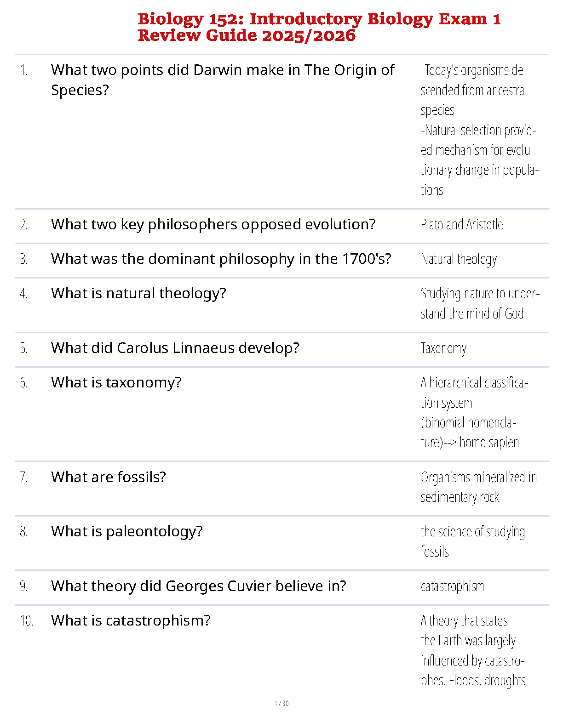The width and height of the screenshot is (563, 728).
Task: Click the 'What is taxonomy?' question
Action: 116,382
